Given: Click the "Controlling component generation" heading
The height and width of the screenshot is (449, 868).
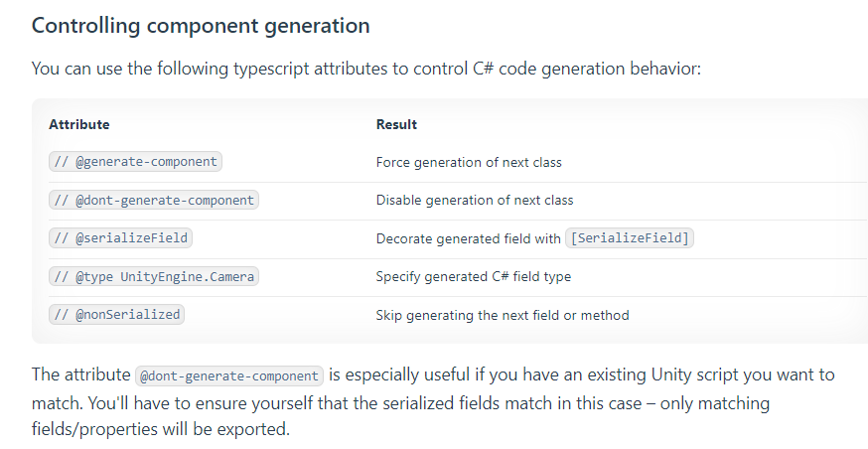Looking at the screenshot, I should coord(201,26).
